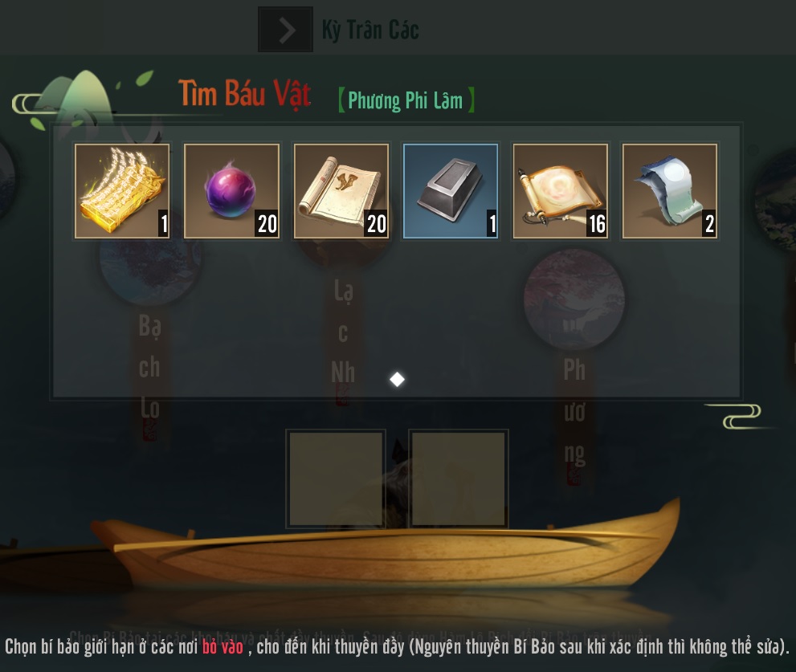
Task: Select the Phương Phi Lâm location label
Action: [x=406, y=100]
